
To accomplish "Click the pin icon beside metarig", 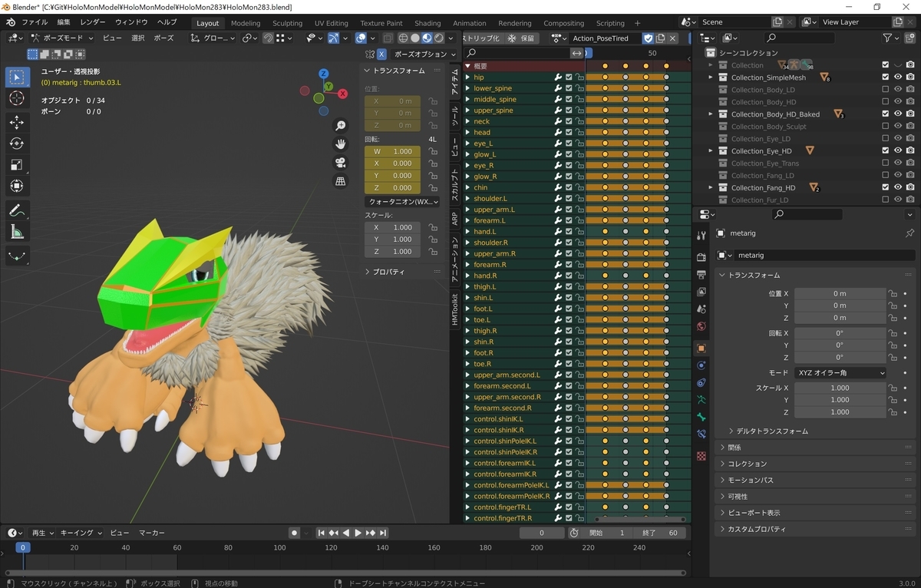I will (x=909, y=233).
